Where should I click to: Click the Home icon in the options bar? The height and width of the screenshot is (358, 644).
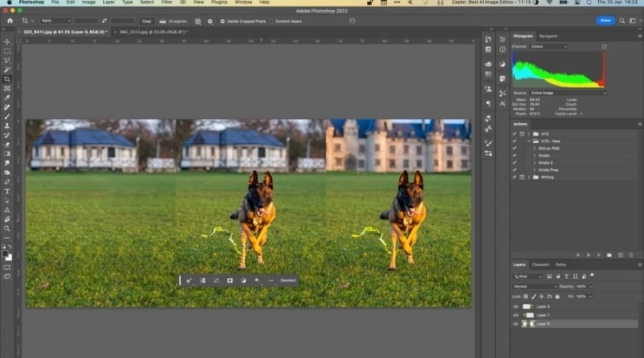click(10, 21)
